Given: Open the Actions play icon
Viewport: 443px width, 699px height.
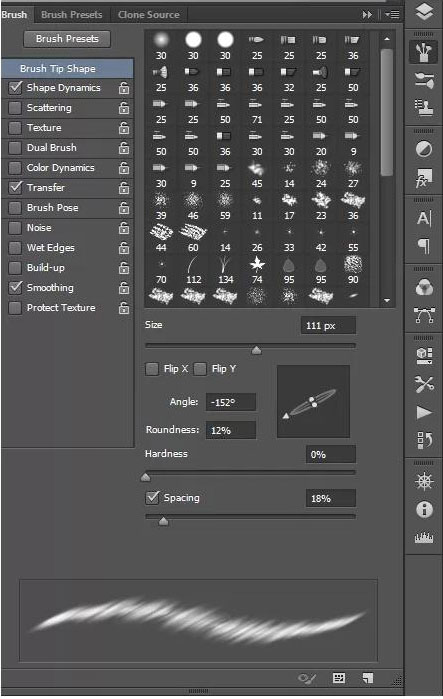Looking at the screenshot, I should tap(424, 412).
